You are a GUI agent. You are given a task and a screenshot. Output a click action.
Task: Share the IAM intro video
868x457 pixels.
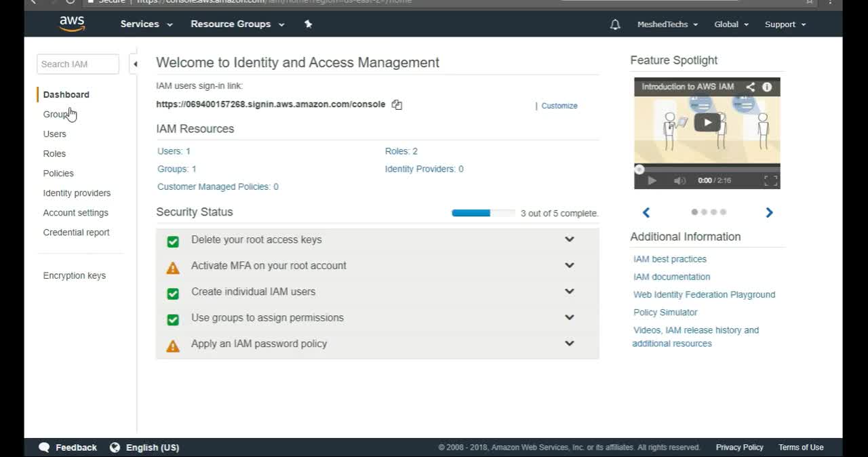pyautogui.click(x=750, y=87)
